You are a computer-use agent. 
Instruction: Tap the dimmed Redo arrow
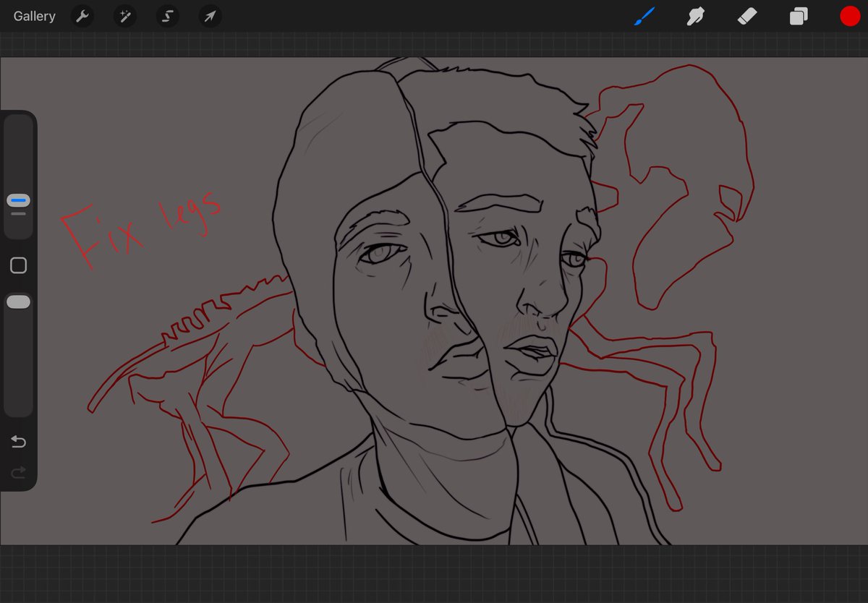pyautogui.click(x=18, y=473)
